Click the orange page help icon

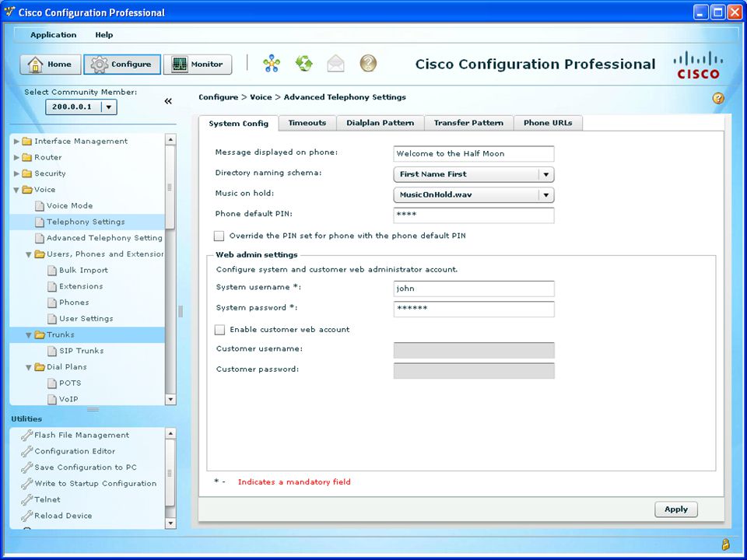coord(718,98)
